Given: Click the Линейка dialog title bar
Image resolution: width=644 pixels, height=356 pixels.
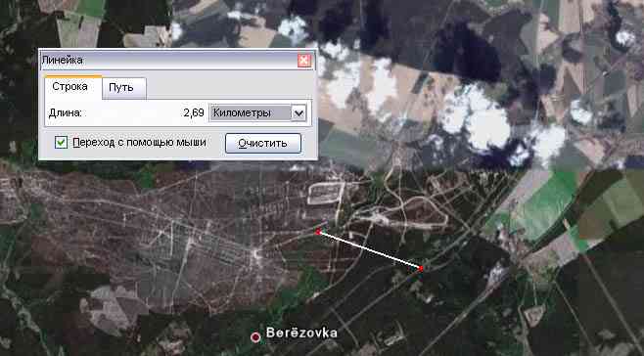Looking at the screenshot, I should pyautogui.click(x=168, y=61).
